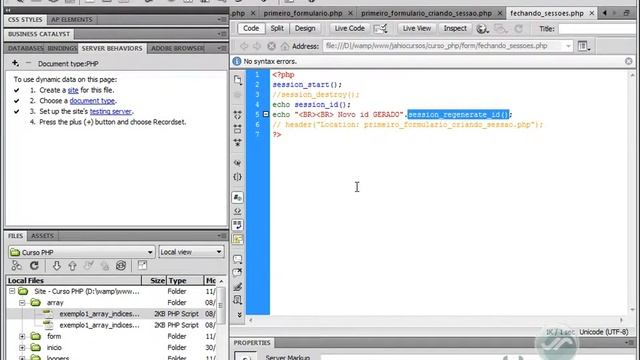640x360 pixels.
Task: Switch to primeiro_formulario.php document tab
Action: (x=303, y=13)
